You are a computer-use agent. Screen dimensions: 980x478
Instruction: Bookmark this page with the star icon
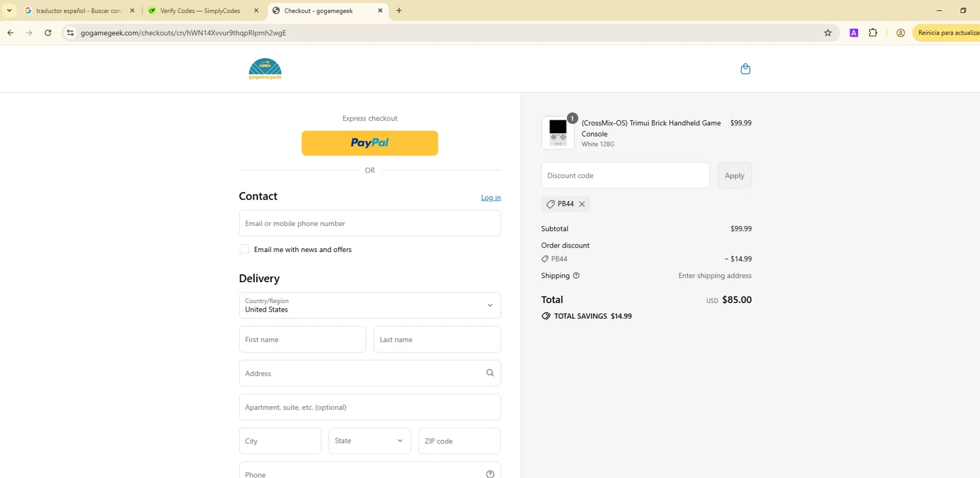tap(828, 33)
